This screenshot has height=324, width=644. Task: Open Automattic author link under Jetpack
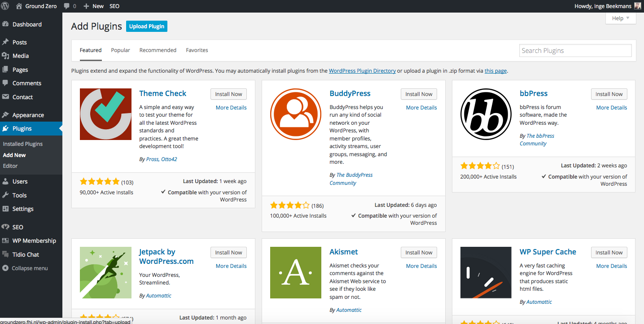(159, 296)
